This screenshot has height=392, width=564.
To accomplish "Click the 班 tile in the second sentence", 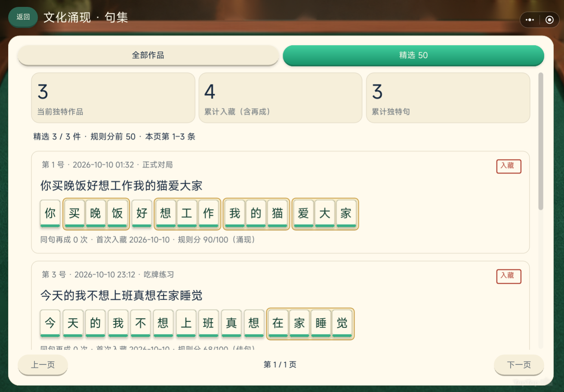I will coord(209,324).
